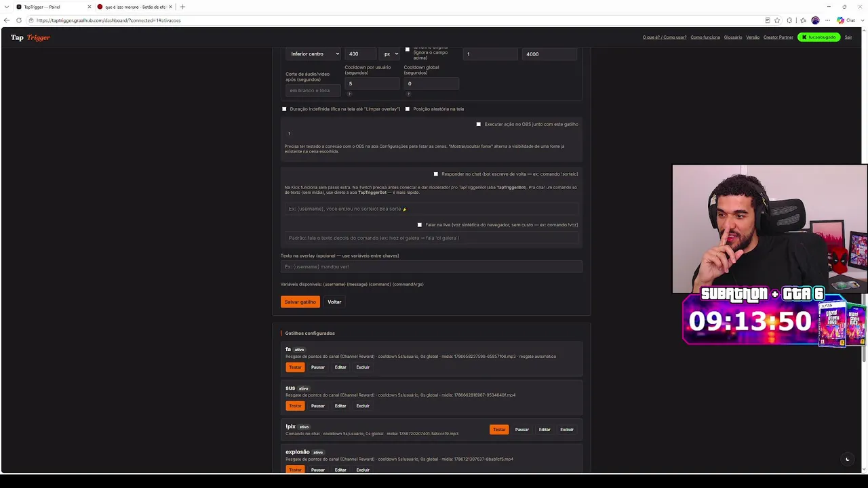This screenshot has height=488, width=868.
Task: Check 'Executar ação no OBS junto com este gatilho'
Action: point(479,125)
